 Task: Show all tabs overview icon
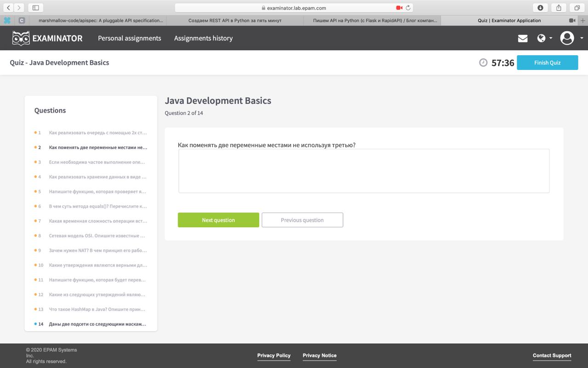pos(577,8)
